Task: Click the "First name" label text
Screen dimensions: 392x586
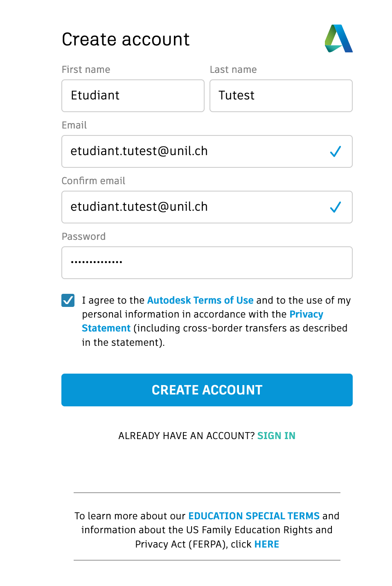Action: click(x=86, y=70)
